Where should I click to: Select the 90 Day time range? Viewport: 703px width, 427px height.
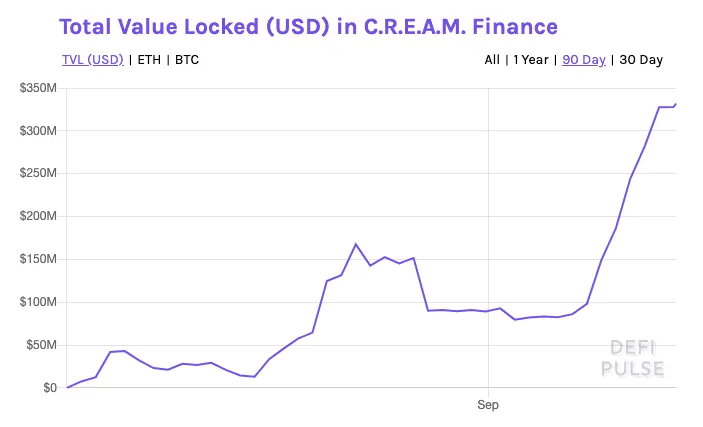(x=584, y=60)
